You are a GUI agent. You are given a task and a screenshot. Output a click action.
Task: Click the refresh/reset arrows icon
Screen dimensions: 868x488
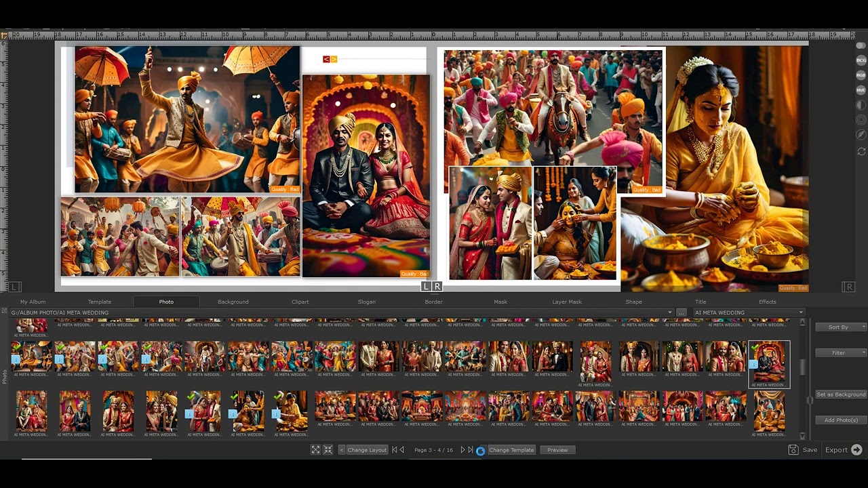[861, 151]
